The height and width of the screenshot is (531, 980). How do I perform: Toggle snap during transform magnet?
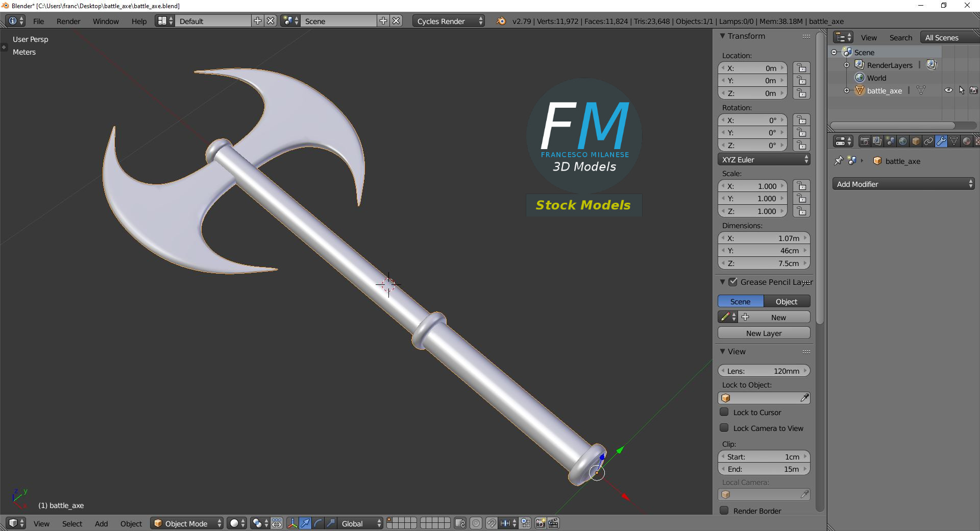491,523
